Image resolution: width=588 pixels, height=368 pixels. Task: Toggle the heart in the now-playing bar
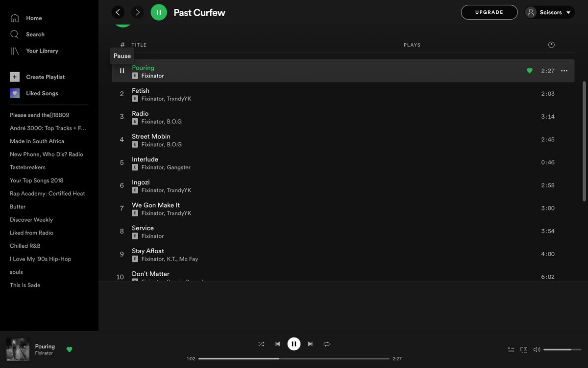(69, 349)
